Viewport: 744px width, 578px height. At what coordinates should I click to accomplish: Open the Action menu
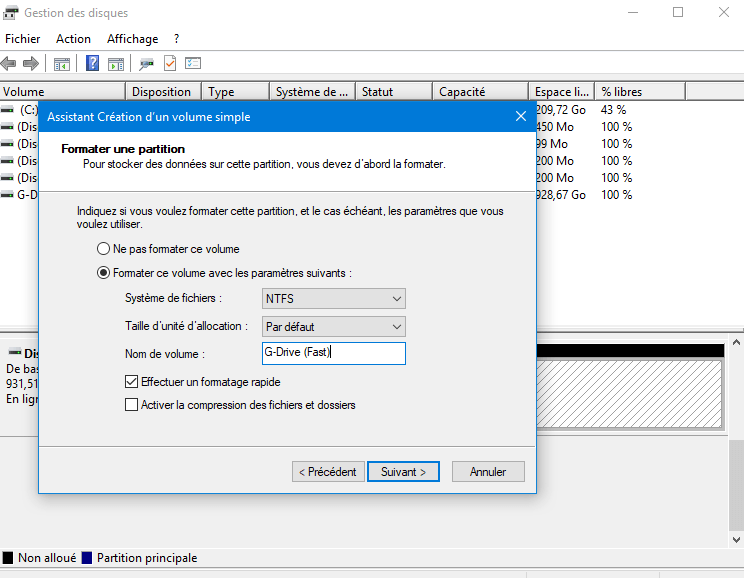pos(73,39)
